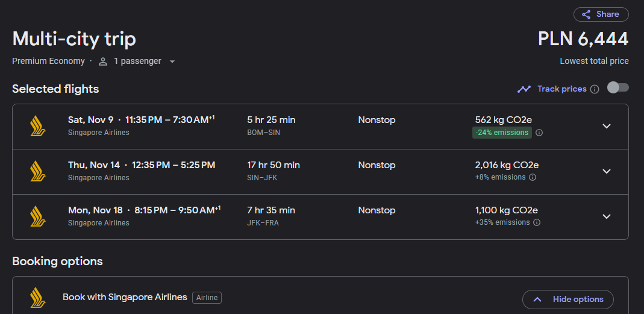Click the -24% emissions green badge
Image resolution: width=644 pixels, height=314 pixels.
click(x=502, y=133)
